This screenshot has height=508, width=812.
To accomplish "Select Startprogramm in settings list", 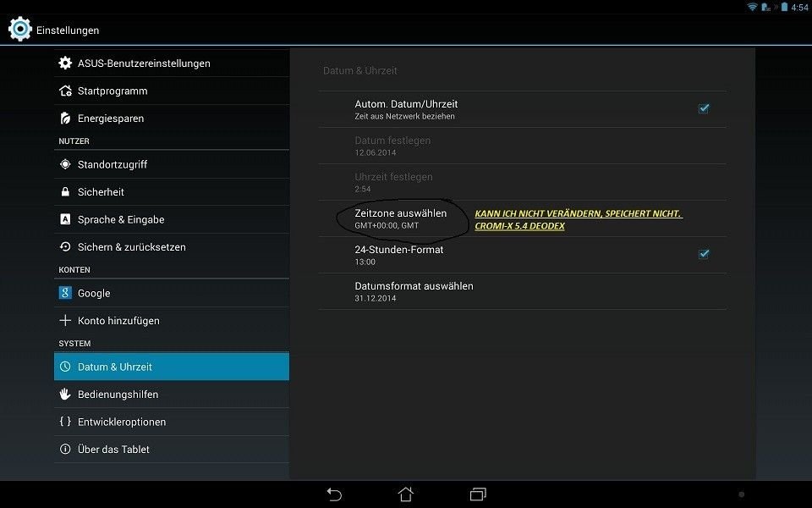I will tap(172, 91).
